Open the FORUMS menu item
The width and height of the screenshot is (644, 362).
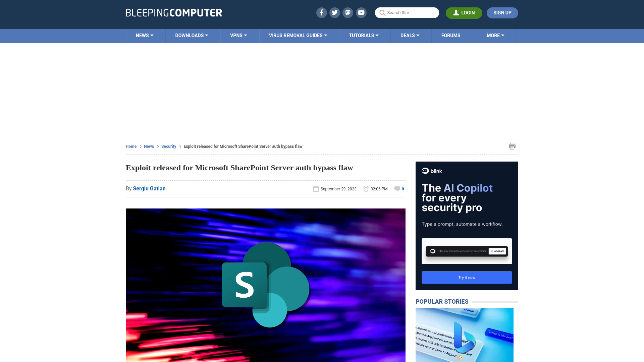point(451,35)
